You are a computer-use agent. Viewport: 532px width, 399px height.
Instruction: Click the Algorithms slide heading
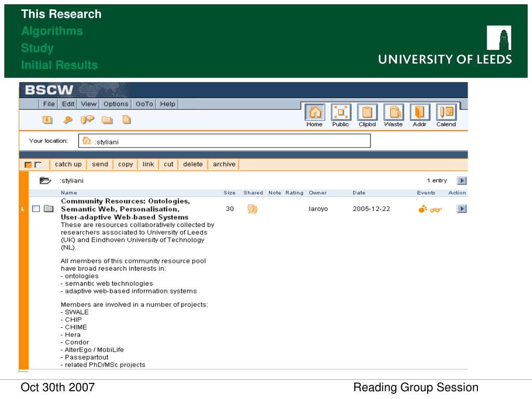[x=52, y=31]
